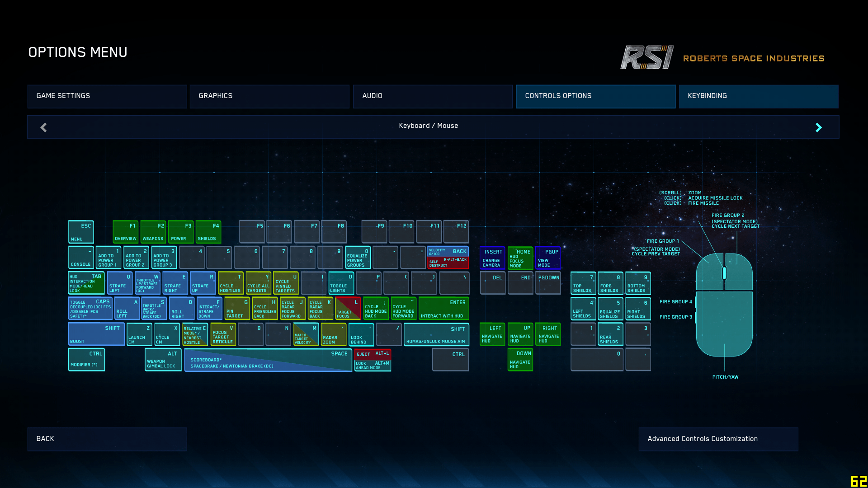
Task: Select Game Settings tab
Action: click(x=107, y=96)
